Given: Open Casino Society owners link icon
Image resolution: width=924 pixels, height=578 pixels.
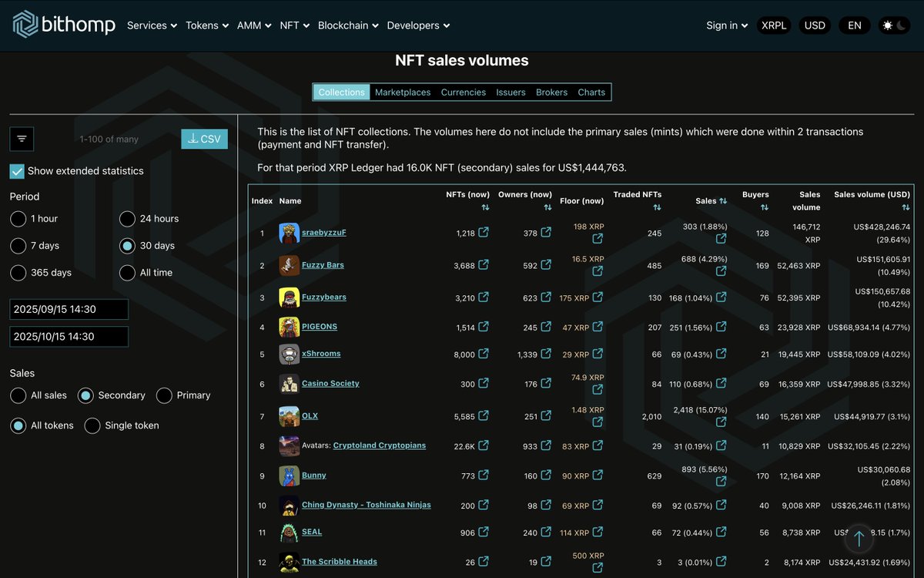Looking at the screenshot, I should pos(546,383).
